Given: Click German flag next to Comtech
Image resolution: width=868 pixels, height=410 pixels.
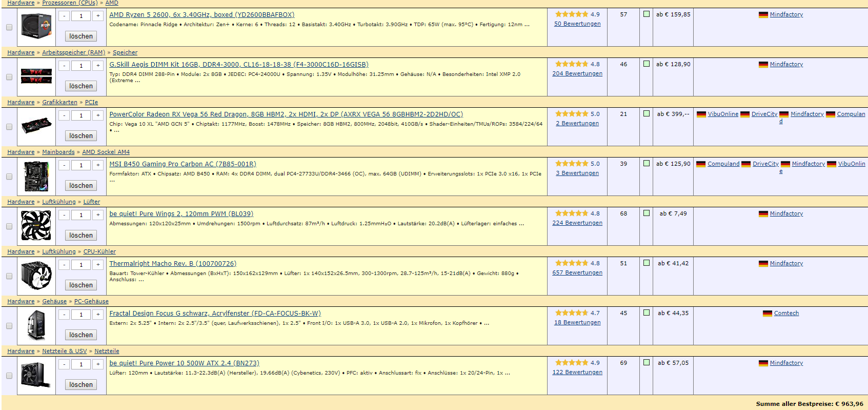Looking at the screenshot, I should tap(767, 313).
